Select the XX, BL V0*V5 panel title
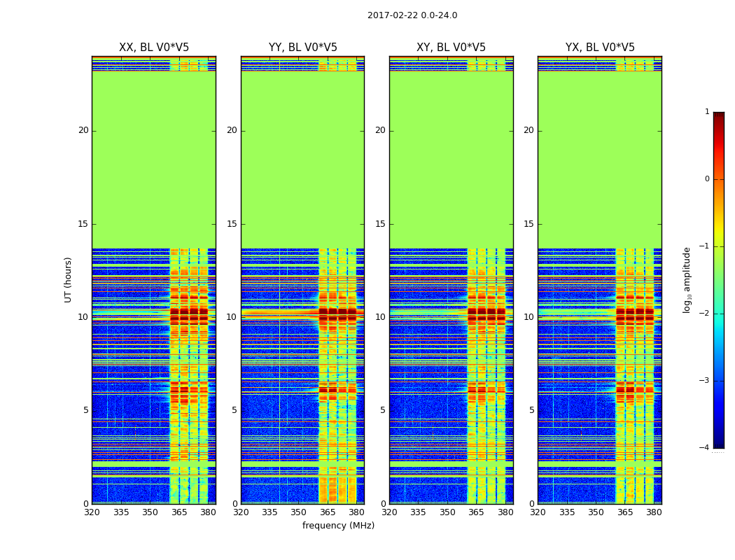The width and height of the screenshot is (735, 560). 153,48
